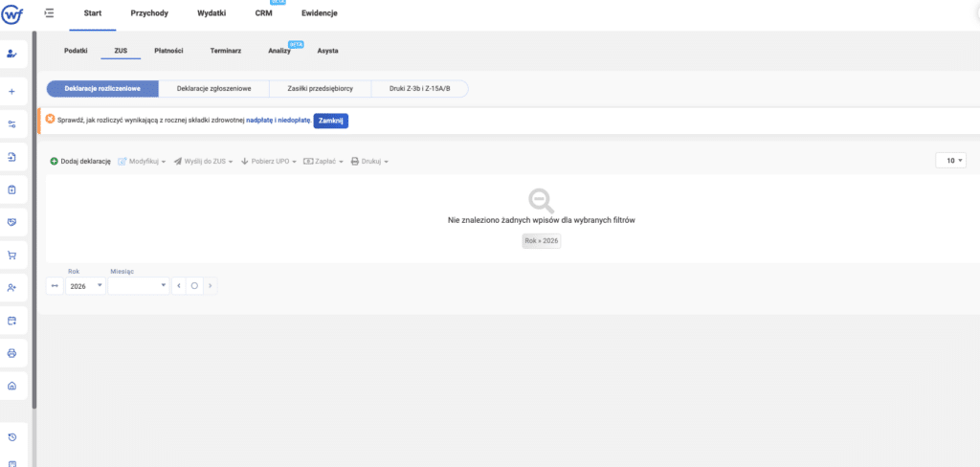This screenshot has width=980, height=467.
Task: Click the printer sidebar icon
Action: pos(11,353)
